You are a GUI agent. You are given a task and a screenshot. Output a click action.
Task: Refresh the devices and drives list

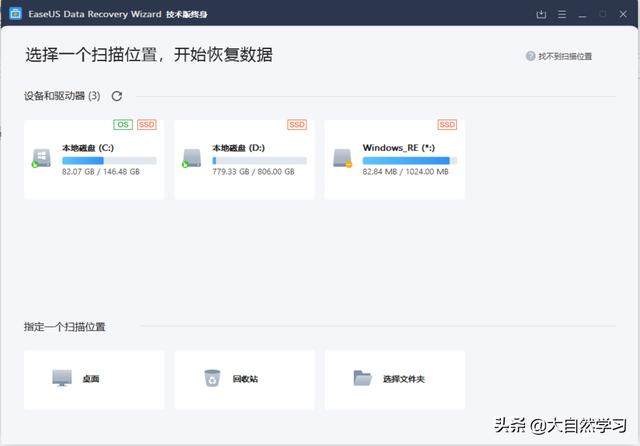[117, 96]
